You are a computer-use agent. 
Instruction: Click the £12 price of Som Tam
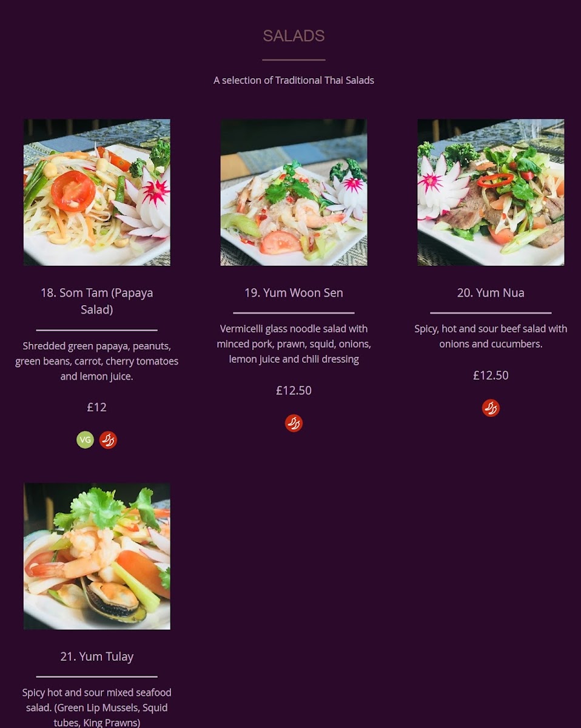click(97, 407)
